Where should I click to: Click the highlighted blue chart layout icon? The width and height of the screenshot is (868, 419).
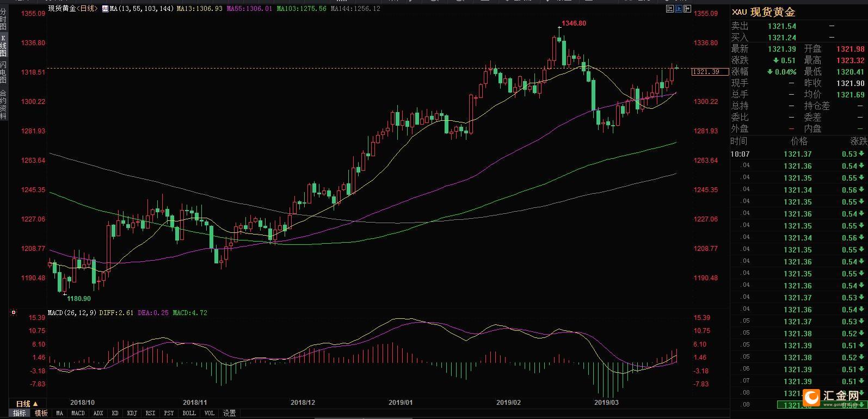[x=679, y=9]
